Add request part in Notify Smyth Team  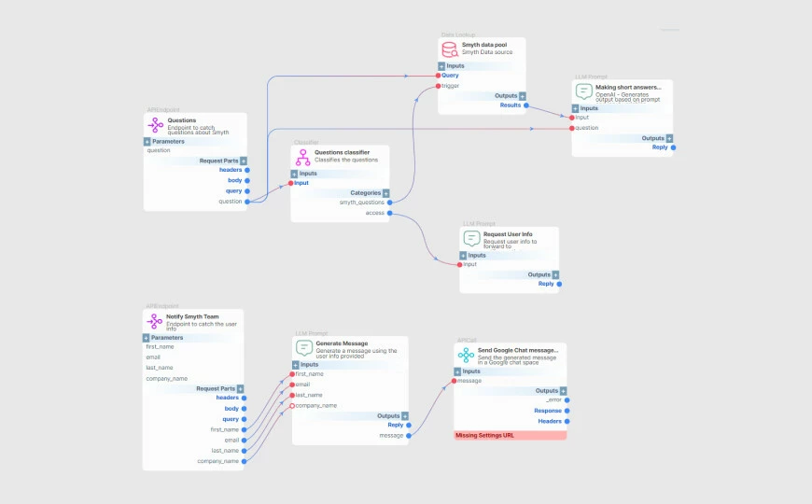click(x=240, y=389)
